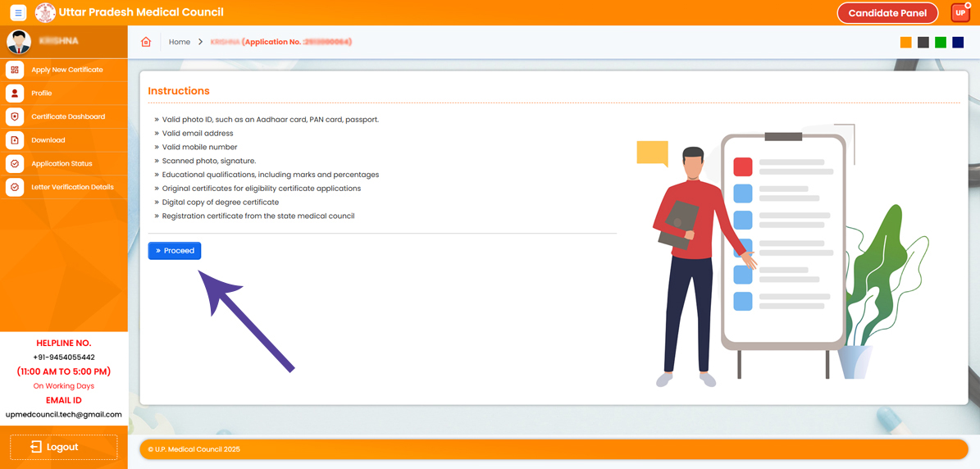Click the Letter Verification Details icon

(15, 188)
